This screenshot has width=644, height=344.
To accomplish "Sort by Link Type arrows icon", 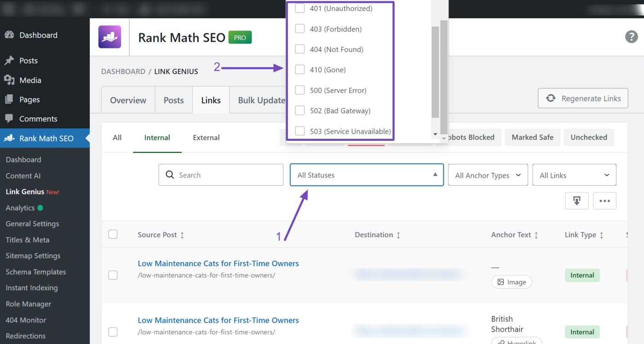I will coord(601,235).
